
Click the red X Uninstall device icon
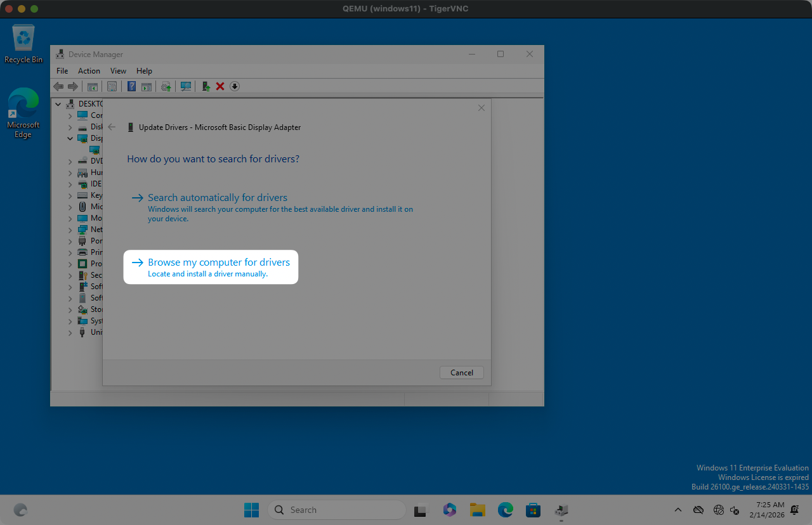pos(220,86)
